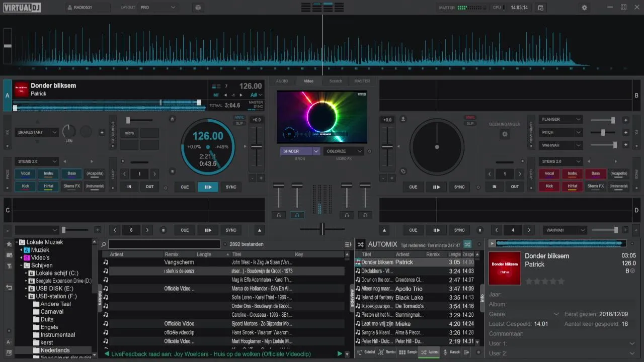644x362 pixels.
Task: Toggle the HiHat stem pad on deck B
Action: [x=573, y=186]
